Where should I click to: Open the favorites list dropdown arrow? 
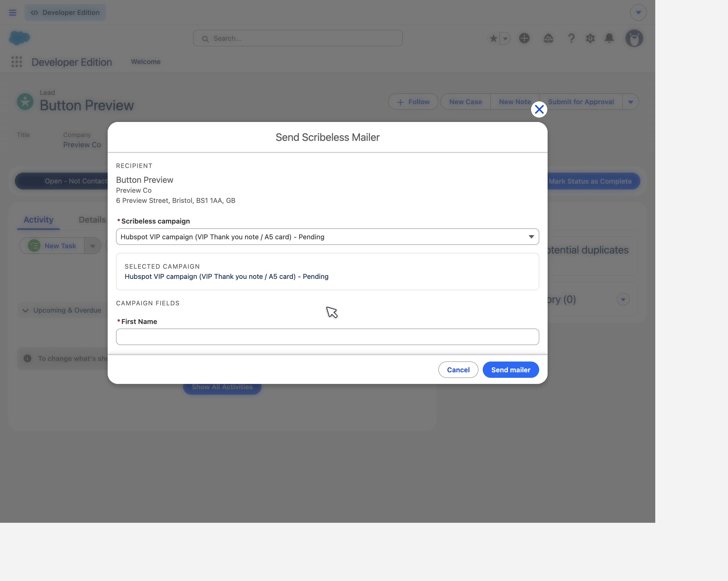(x=505, y=38)
